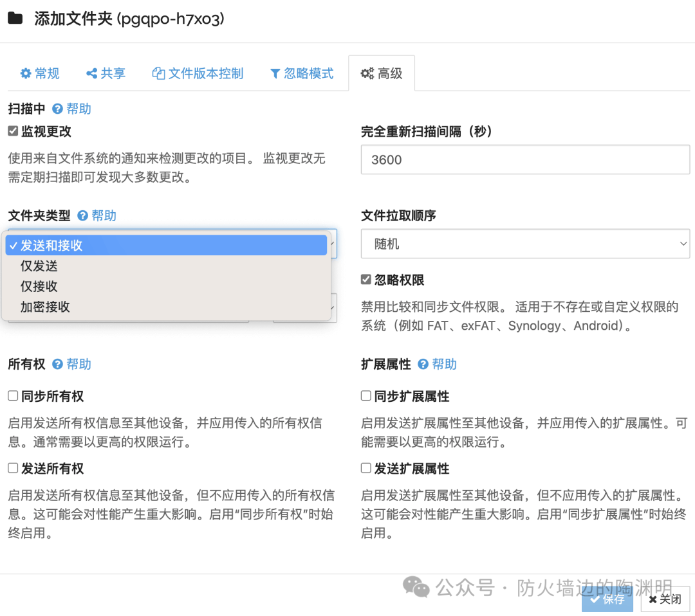Click the funnel icon on 忽略模式 tab

tap(275, 74)
